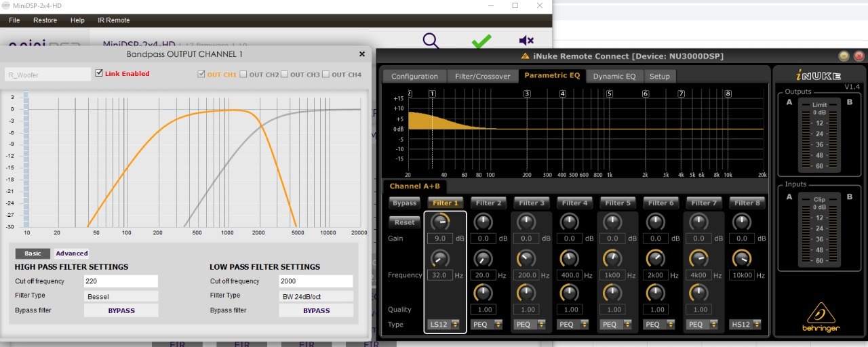Switch to the iNuke Configuration tab
Screen dimensions: 868x347
coord(415,76)
